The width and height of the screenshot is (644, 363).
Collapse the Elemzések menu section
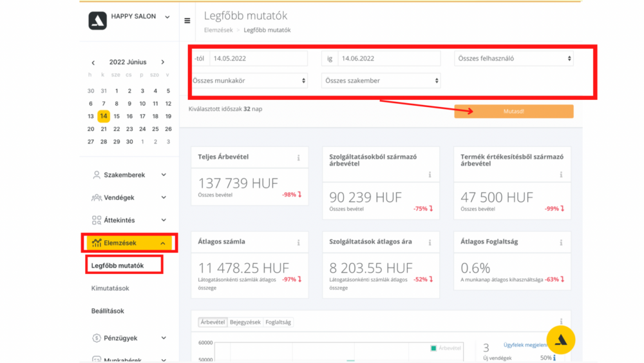click(163, 243)
